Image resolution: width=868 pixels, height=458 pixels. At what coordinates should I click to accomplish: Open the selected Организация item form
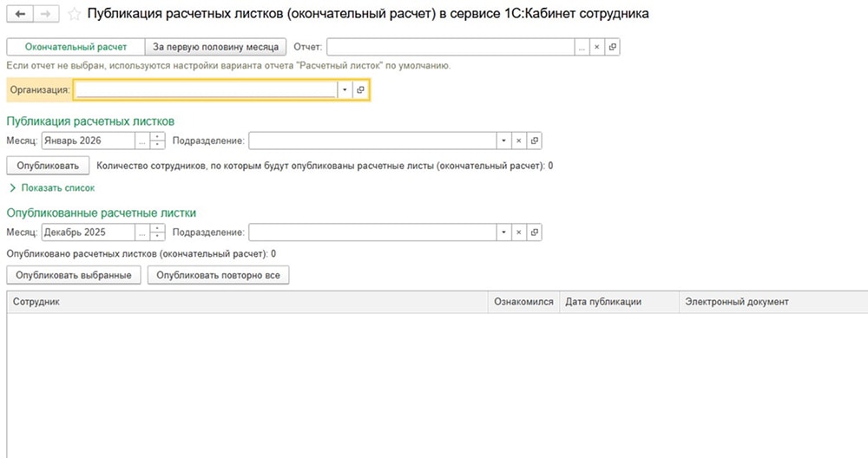(x=360, y=89)
